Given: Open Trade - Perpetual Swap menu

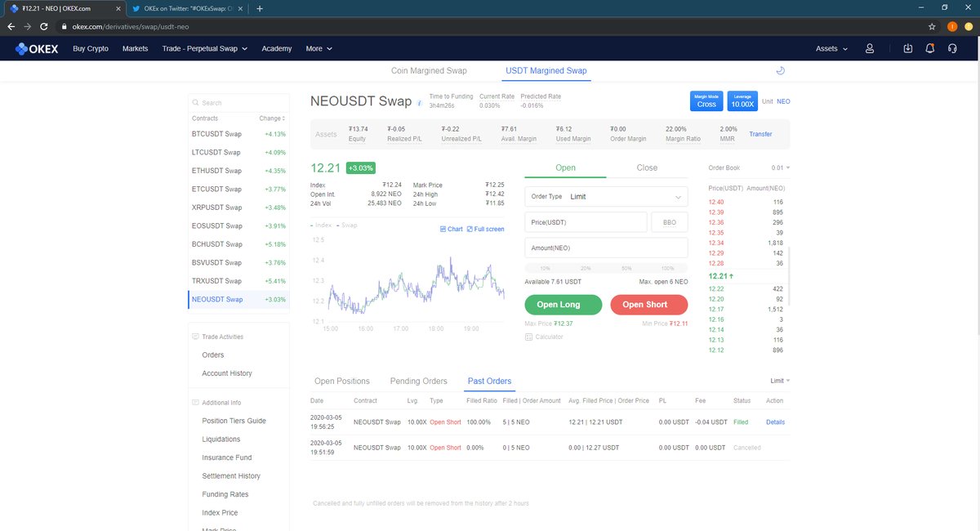Looking at the screenshot, I should coord(204,48).
